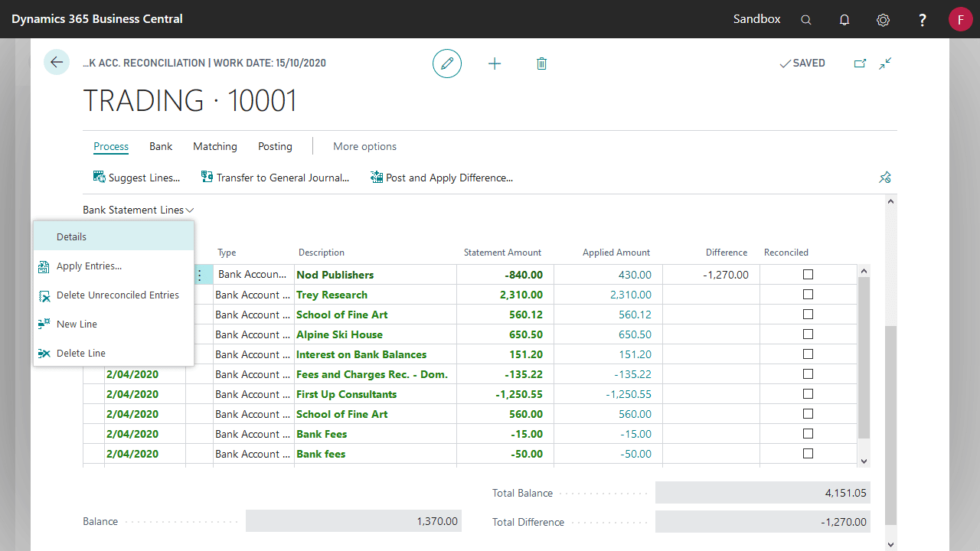Screen dimensions: 980x551
Task: Tick Reconciled checkbox for Fees and Charges Rec.
Action: coord(808,374)
